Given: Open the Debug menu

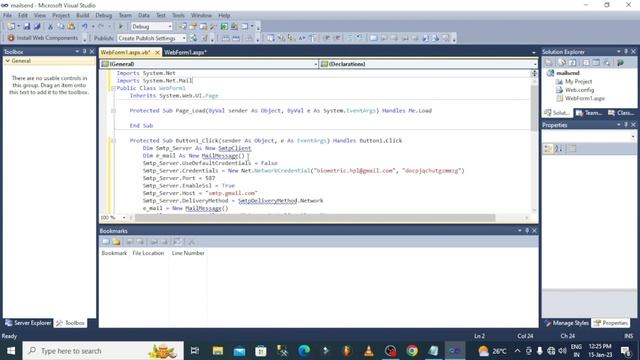Looking at the screenshot, I should pos(104,16).
